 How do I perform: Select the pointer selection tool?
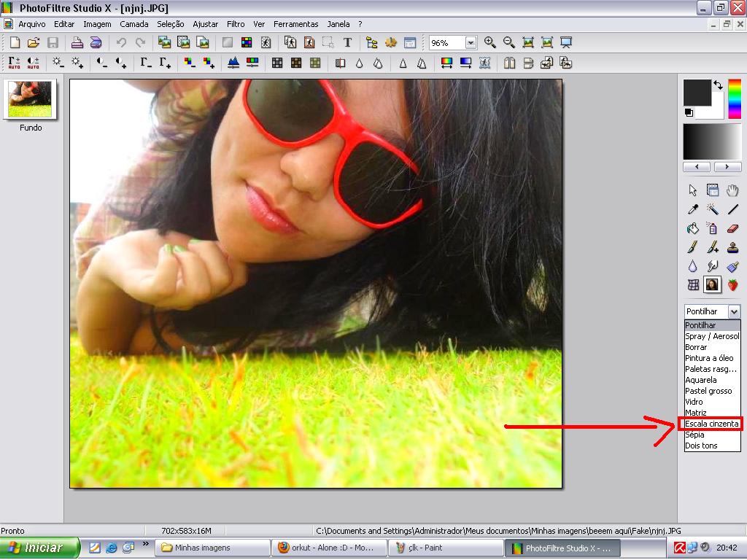(x=693, y=190)
